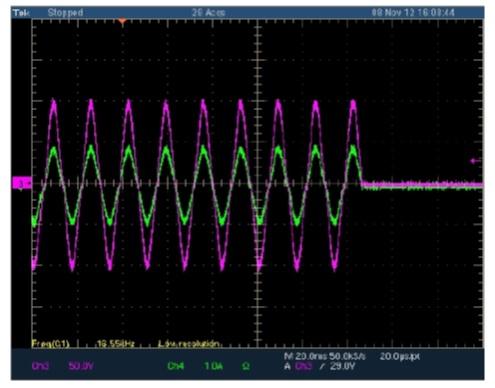Click the trigger source Ch3 label
This screenshot has width=495, height=388.
tap(303, 366)
